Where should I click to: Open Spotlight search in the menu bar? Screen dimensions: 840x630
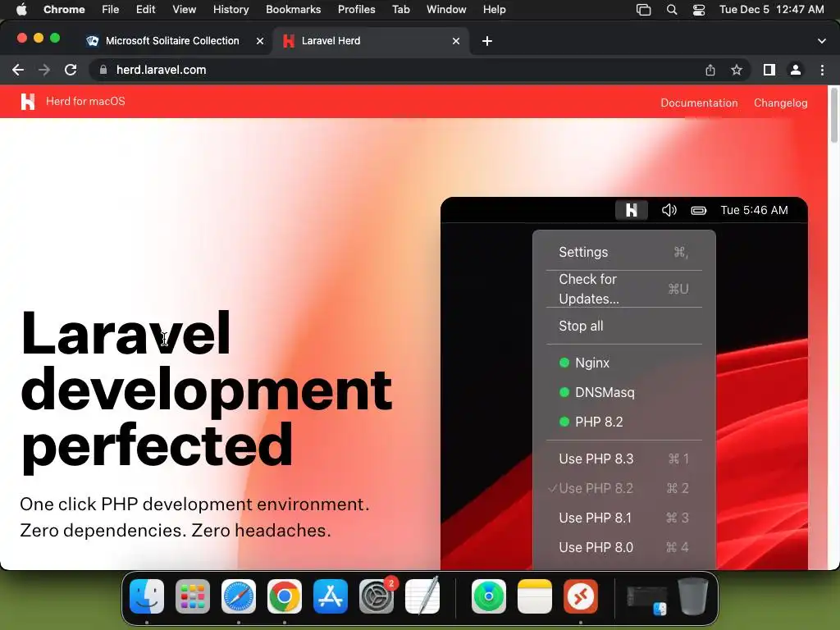tap(671, 9)
